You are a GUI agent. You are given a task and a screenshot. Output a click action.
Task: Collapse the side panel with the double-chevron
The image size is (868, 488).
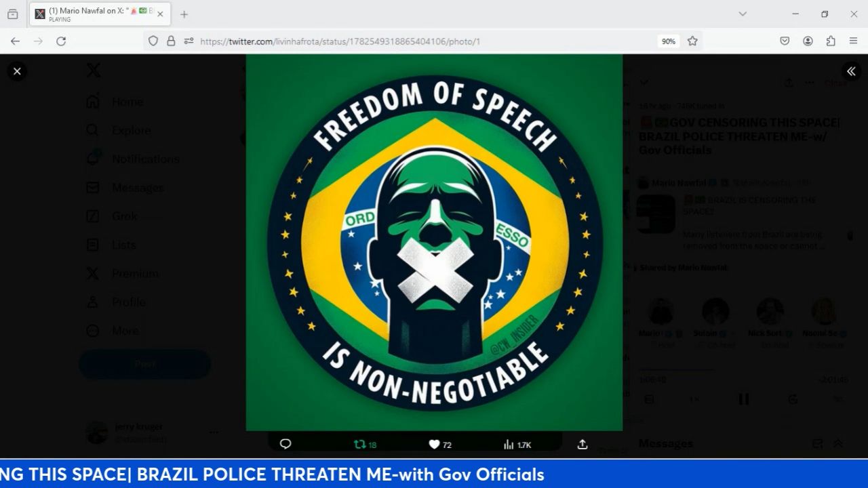(x=851, y=71)
